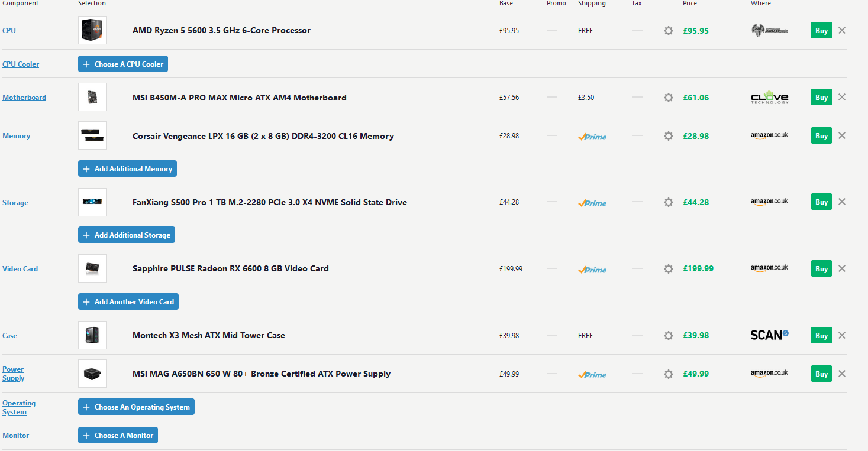Open the Case category link
Screen dimensions: 868x451
[x=10, y=336]
